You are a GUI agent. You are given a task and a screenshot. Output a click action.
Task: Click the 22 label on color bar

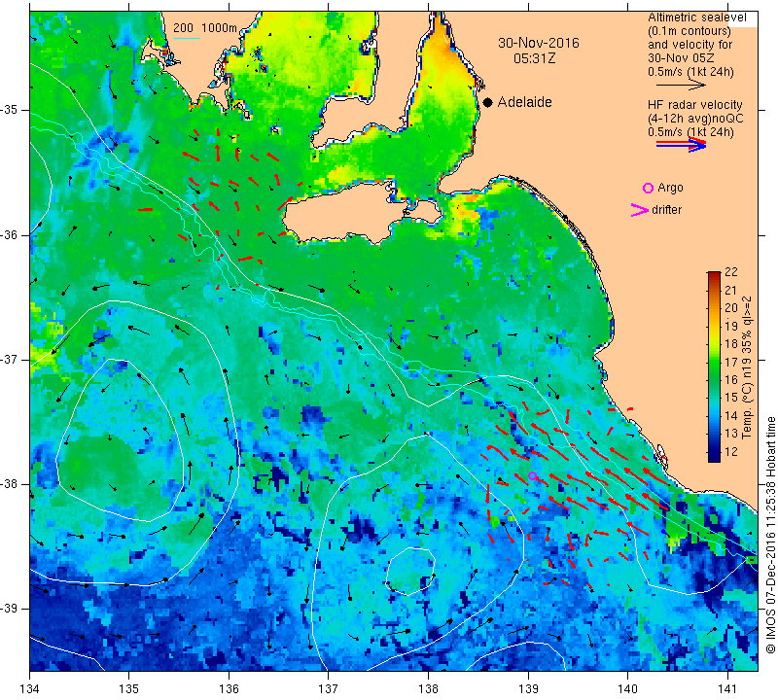click(731, 272)
